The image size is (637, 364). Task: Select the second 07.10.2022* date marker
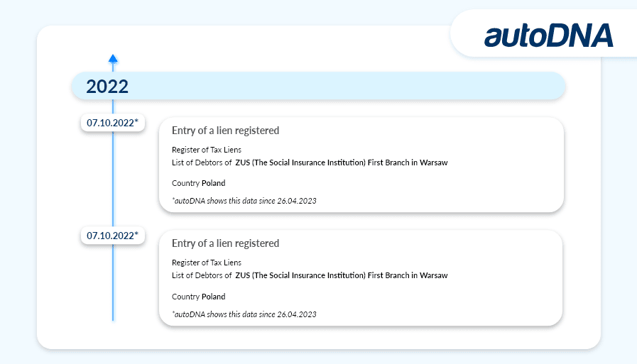click(x=112, y=236)
